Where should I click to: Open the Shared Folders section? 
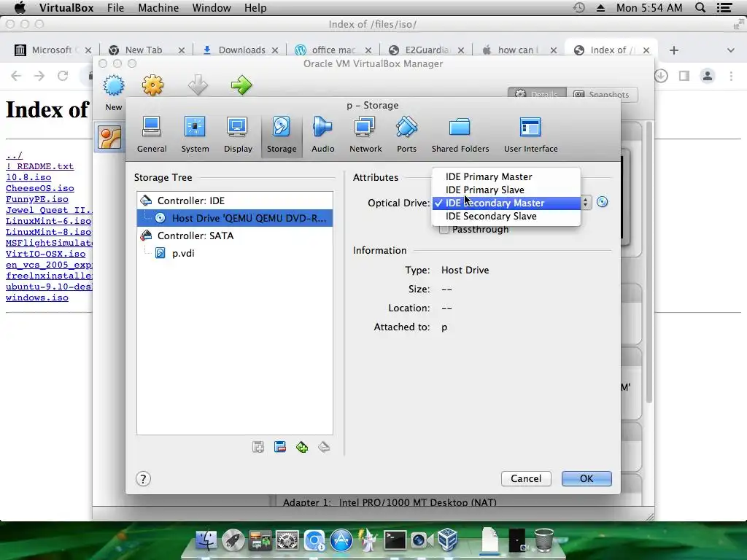pyautogui.click(x=460, y=134)
